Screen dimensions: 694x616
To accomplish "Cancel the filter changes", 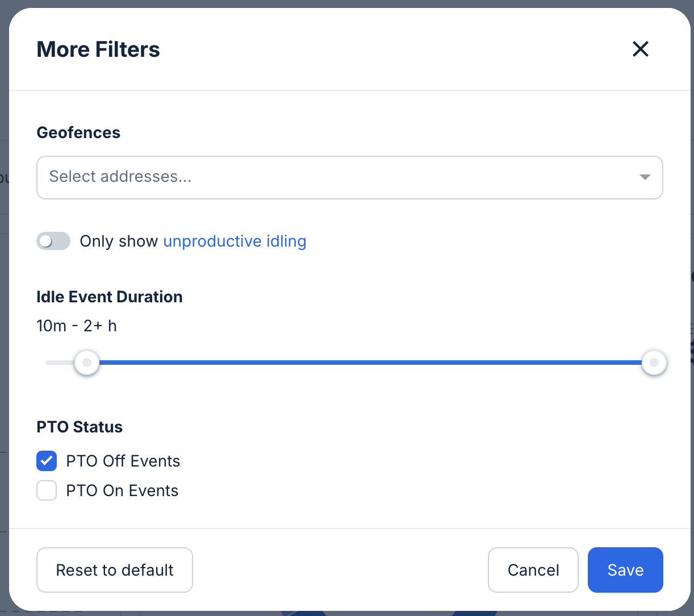I will (x=533, y=570).
